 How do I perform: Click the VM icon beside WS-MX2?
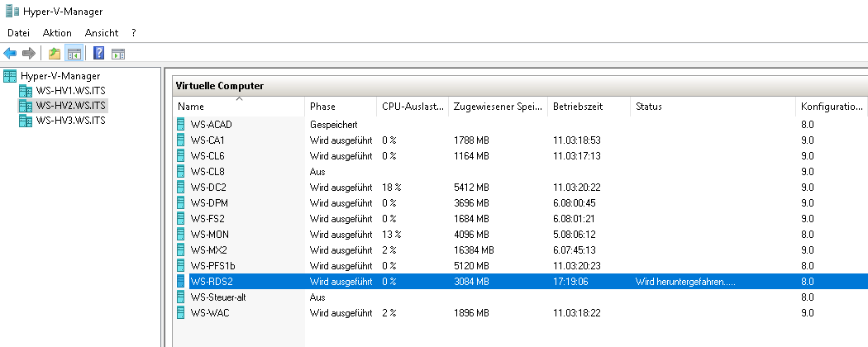pyautogui.click(x=180, y=250)
